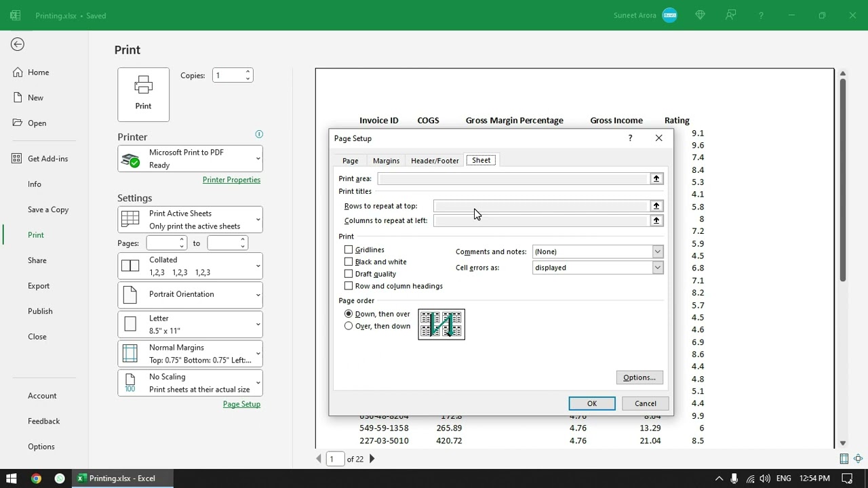
Task: Enable the Gridlines checkbox
Action: pos(349,250)
